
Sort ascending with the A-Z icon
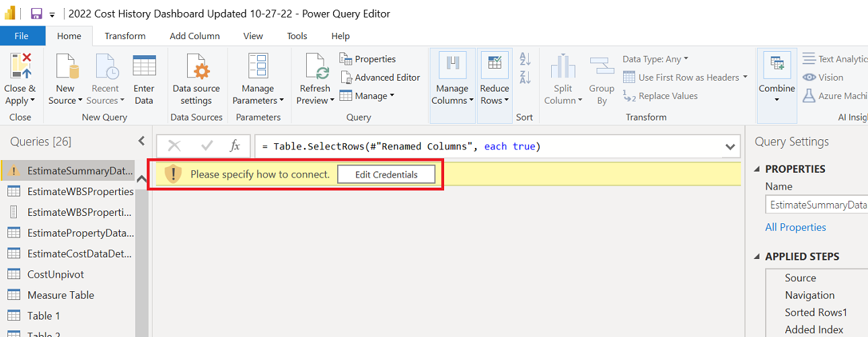(526, 59)
